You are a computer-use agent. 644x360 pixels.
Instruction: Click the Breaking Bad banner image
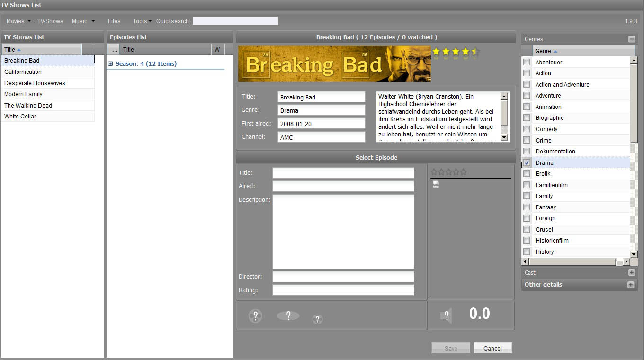click(x=334, y=64)
